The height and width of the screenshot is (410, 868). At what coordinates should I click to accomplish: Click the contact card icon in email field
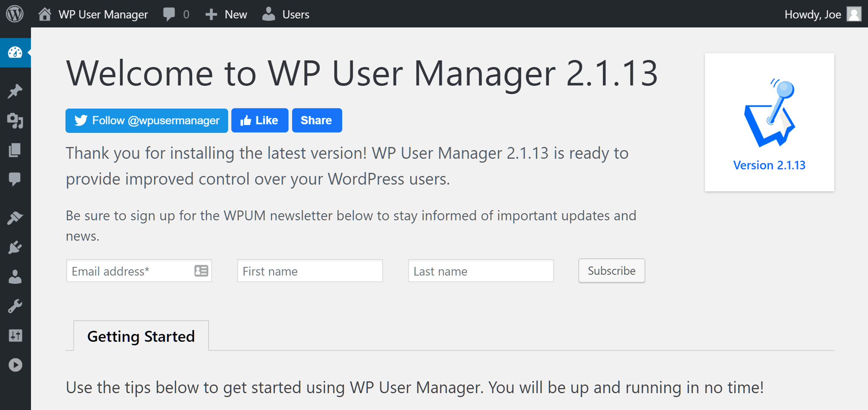(201, 271)
